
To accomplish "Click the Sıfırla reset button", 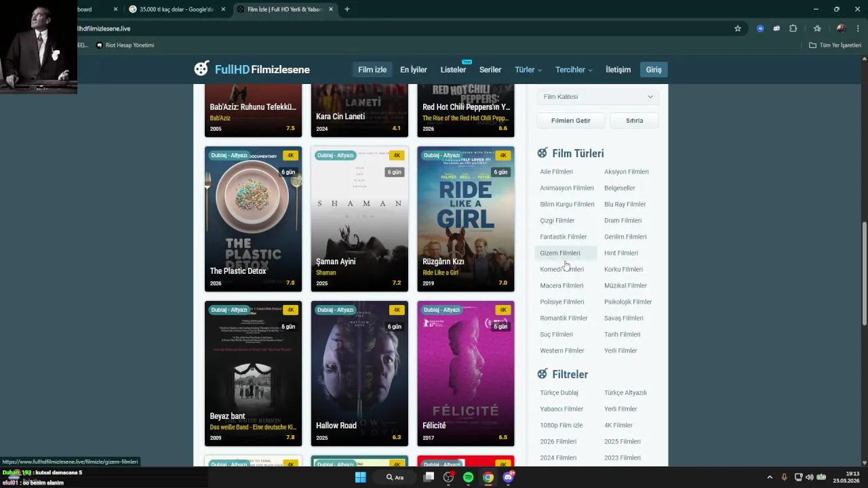I will [x=635, y=121].
